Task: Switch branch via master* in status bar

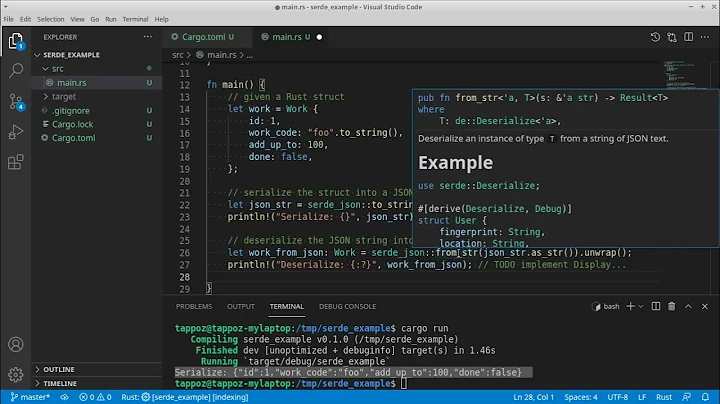Action: [x=30, y=397]
